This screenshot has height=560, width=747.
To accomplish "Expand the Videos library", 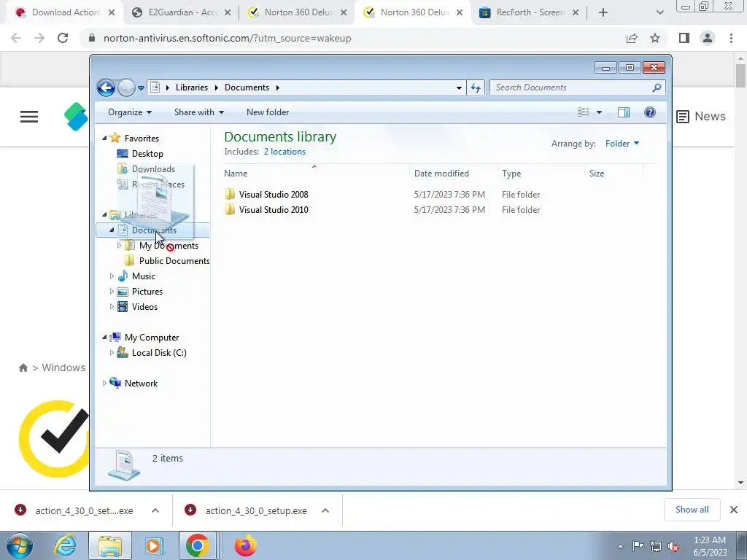I will 112,307.
